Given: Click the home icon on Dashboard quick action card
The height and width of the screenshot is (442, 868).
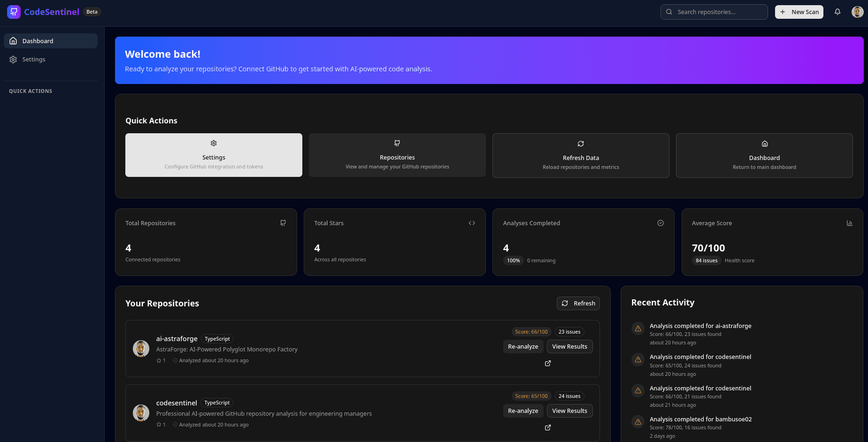Looking at the screenshot, I should click(x=764, y=144).
